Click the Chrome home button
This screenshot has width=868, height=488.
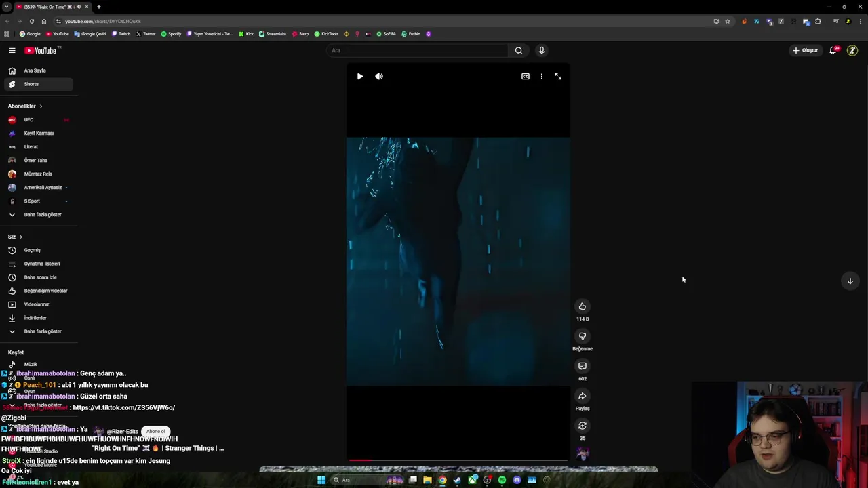pyautogui.click(x=44, y=21)
